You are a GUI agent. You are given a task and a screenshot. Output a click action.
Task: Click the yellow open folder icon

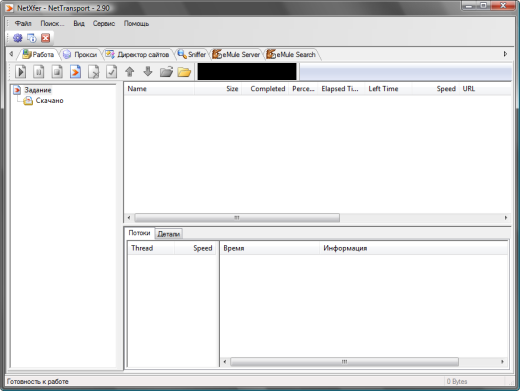[184, 72]
